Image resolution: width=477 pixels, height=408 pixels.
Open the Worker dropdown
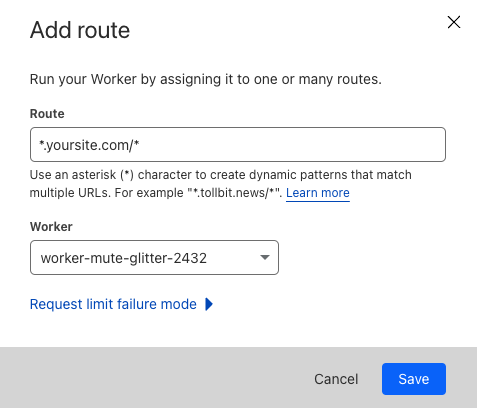pos(154,257)
